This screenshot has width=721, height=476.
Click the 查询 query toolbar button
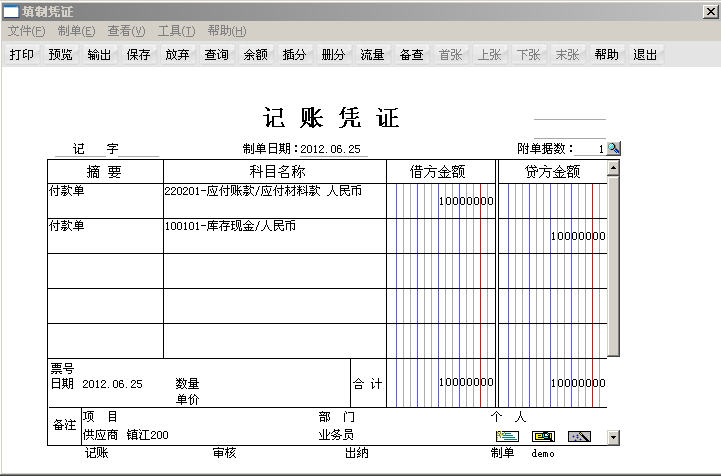tap(216, 55)
